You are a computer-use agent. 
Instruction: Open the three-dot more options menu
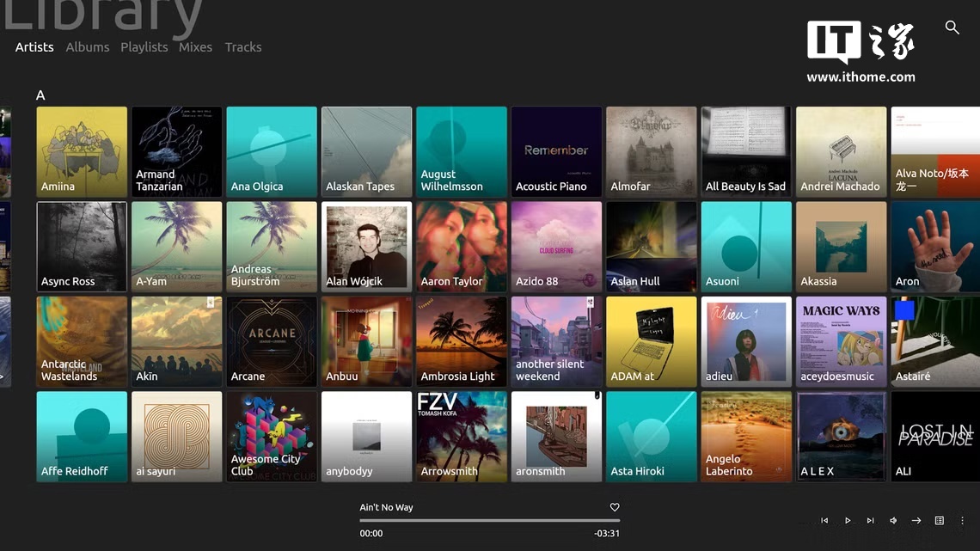pos(963,520)
